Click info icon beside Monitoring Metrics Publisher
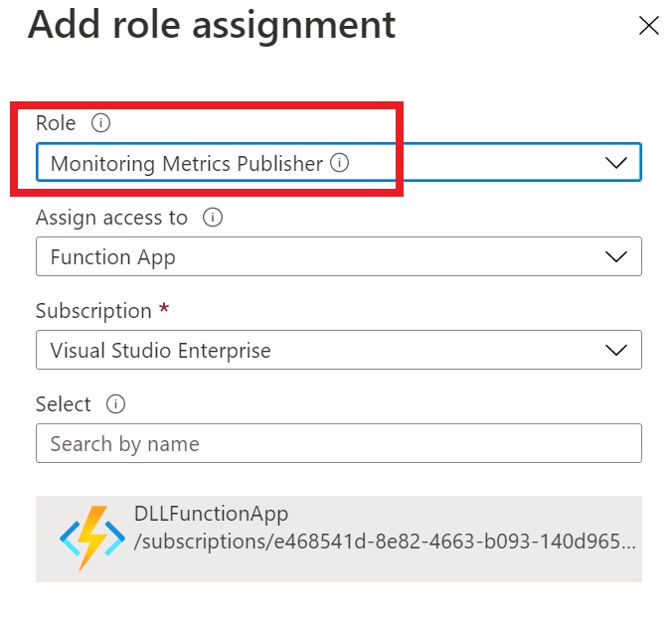672x624 pixels. [x=339, y=163]
